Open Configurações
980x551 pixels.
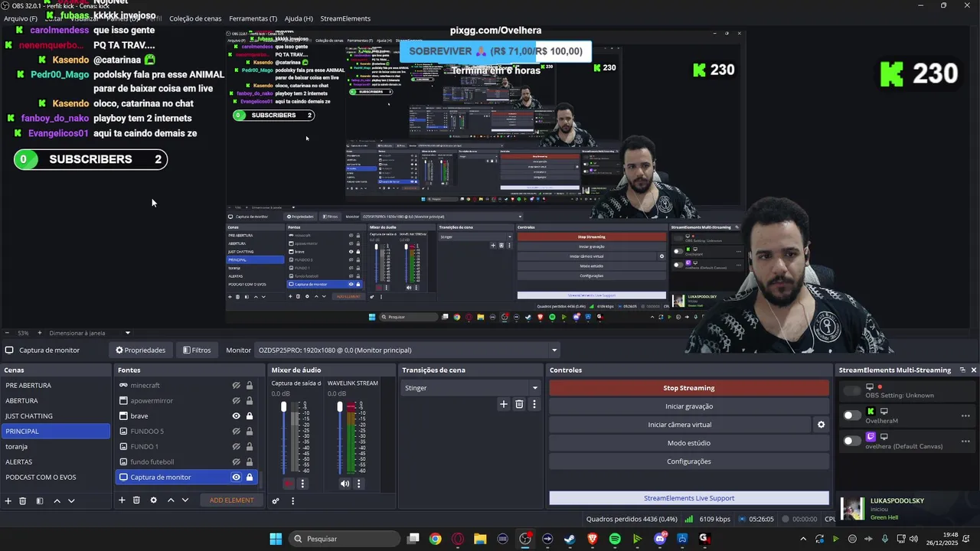point(689,461)
